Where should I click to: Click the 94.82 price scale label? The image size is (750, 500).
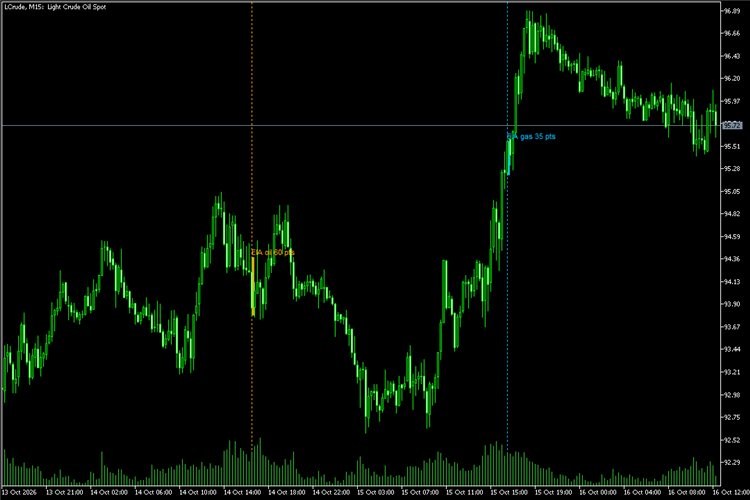tap(732, 214)
